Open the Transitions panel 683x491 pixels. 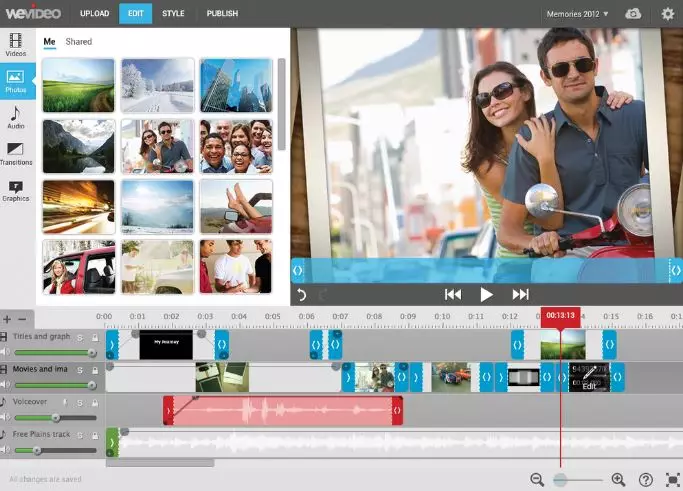point(16,153)
